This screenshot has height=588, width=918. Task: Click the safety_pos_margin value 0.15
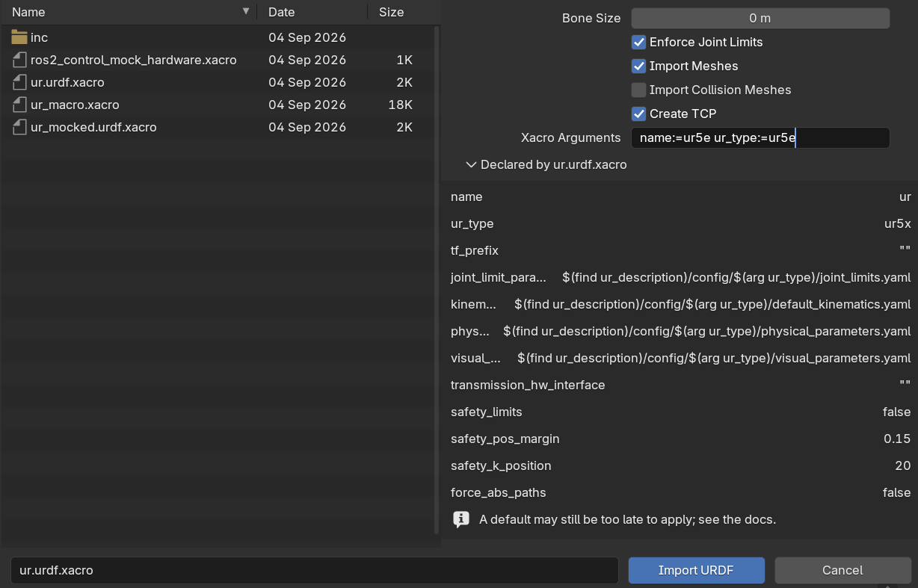click(x=897, y=439)
